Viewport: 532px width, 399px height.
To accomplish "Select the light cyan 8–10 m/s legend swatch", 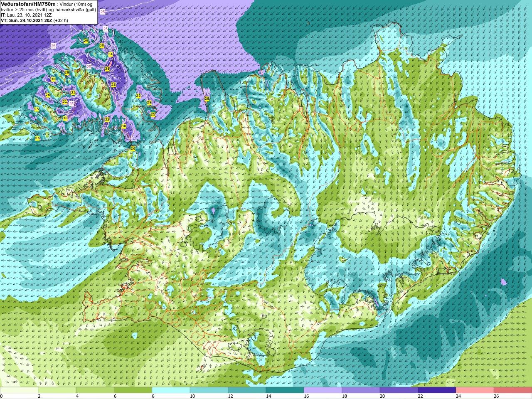I will (x=171, y=391).
